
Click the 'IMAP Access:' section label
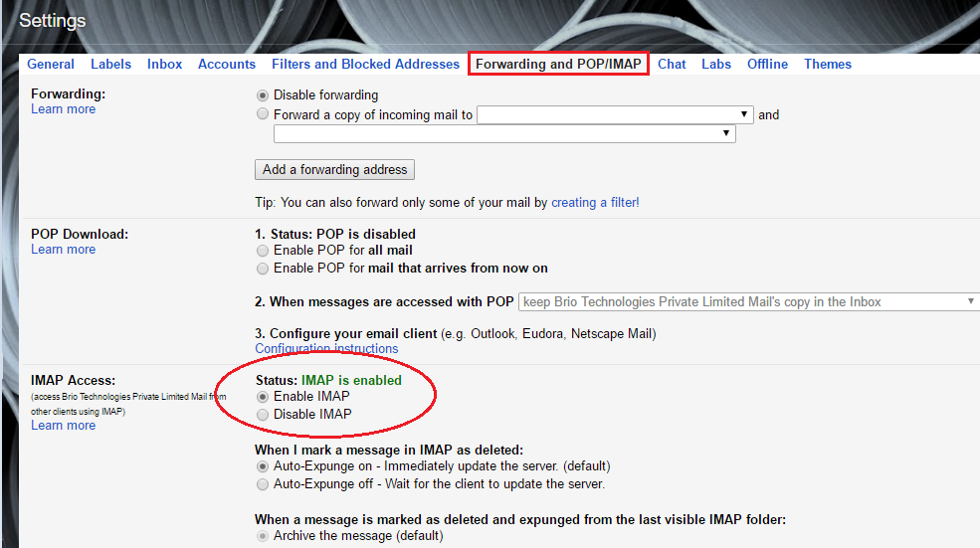coord(73,381)
